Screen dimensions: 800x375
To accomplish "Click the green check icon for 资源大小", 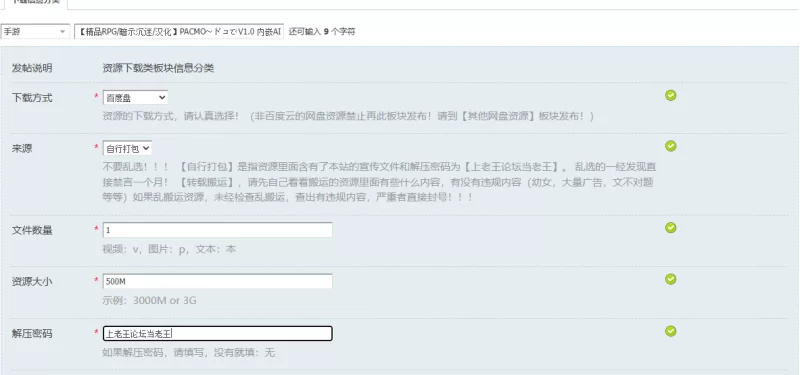I will click(670, 279).
